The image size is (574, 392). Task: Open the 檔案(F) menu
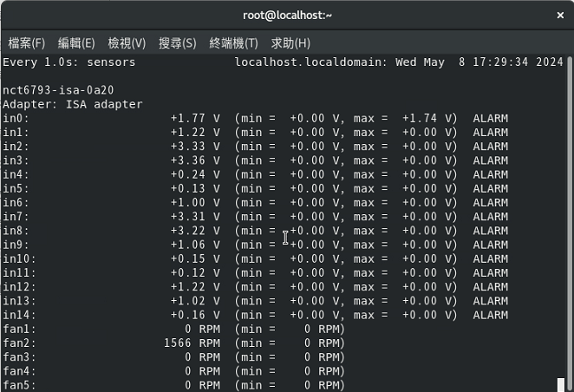27,43
